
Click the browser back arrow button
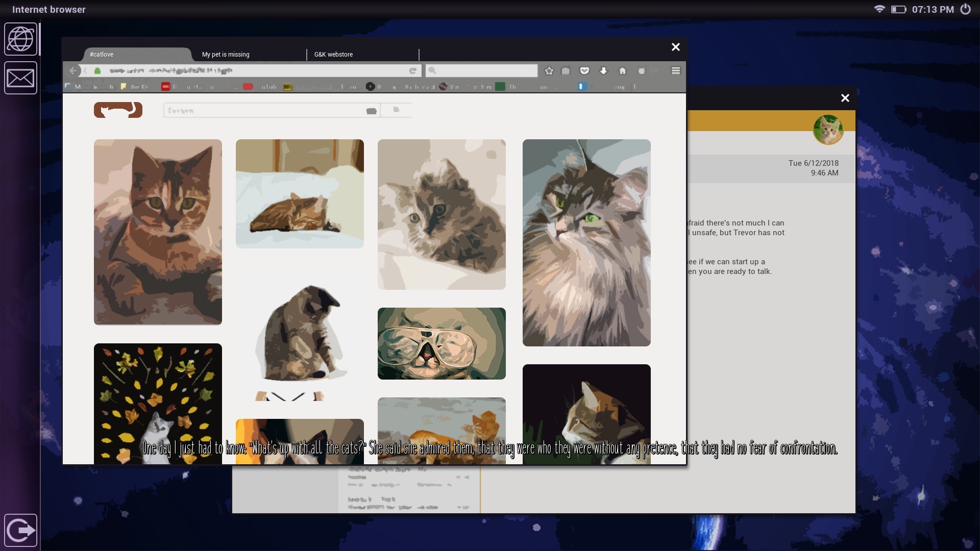[x=73, y=71]
